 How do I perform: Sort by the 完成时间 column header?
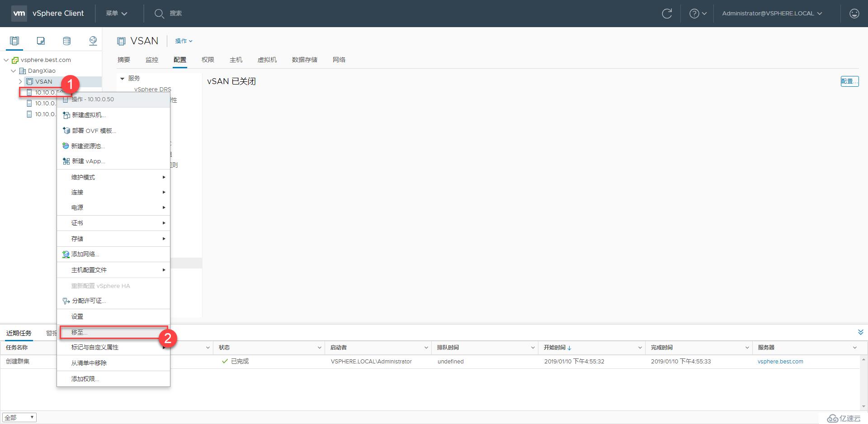click(x=662, y=348)
